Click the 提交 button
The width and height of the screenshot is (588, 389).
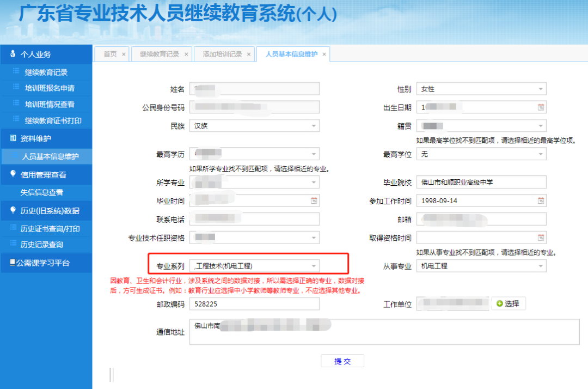342,361
